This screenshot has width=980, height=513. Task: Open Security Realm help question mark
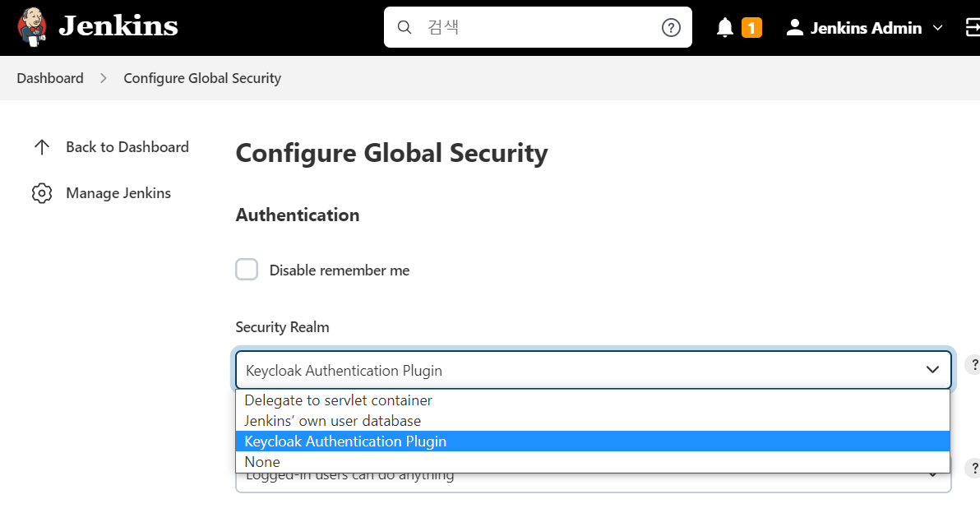(972, 364)
